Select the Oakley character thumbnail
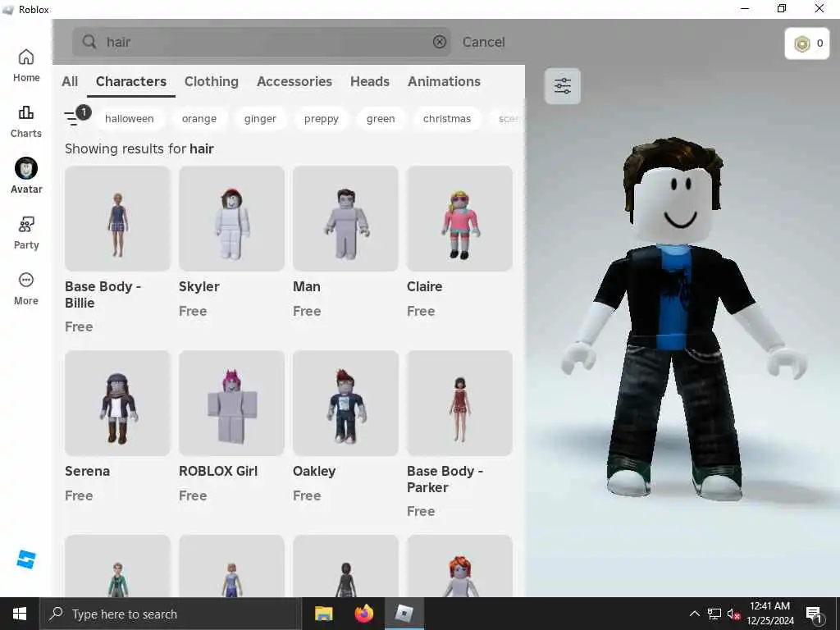 [345, 404]
